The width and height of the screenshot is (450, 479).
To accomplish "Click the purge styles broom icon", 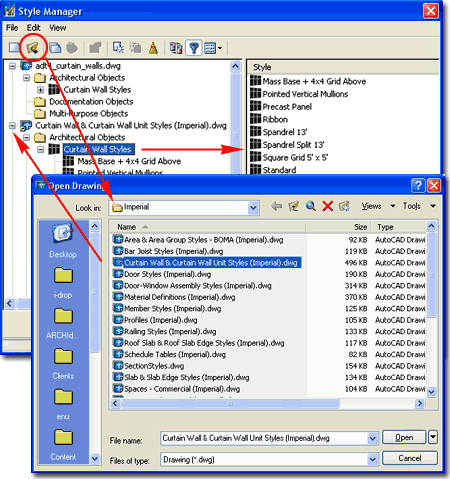I will pyautogui.click(x=153, y=48).
